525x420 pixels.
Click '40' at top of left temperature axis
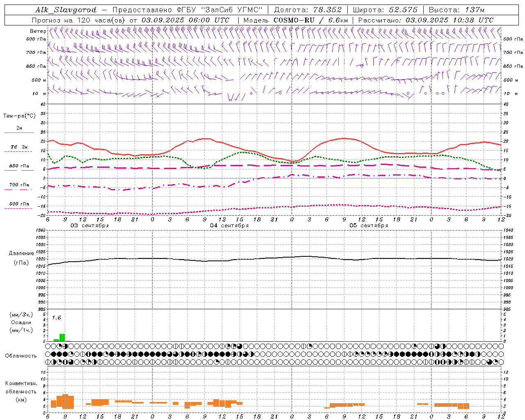tap(43, 105)
